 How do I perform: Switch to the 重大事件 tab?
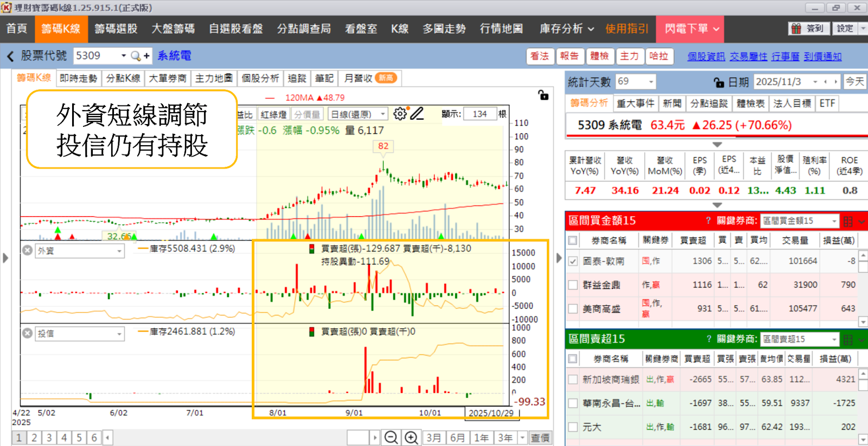click(635, 103)
